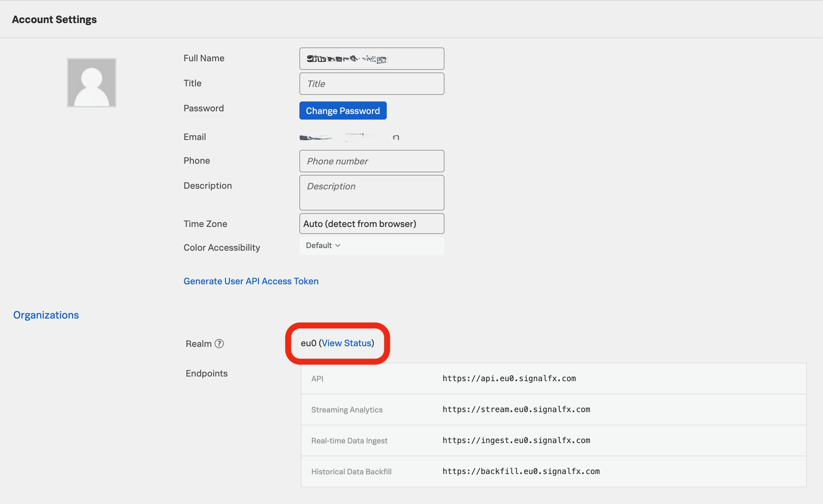The width and height of the screenshot is (823, 504).
Task: Open the Time Zone selector
Action: click(371, 224)
